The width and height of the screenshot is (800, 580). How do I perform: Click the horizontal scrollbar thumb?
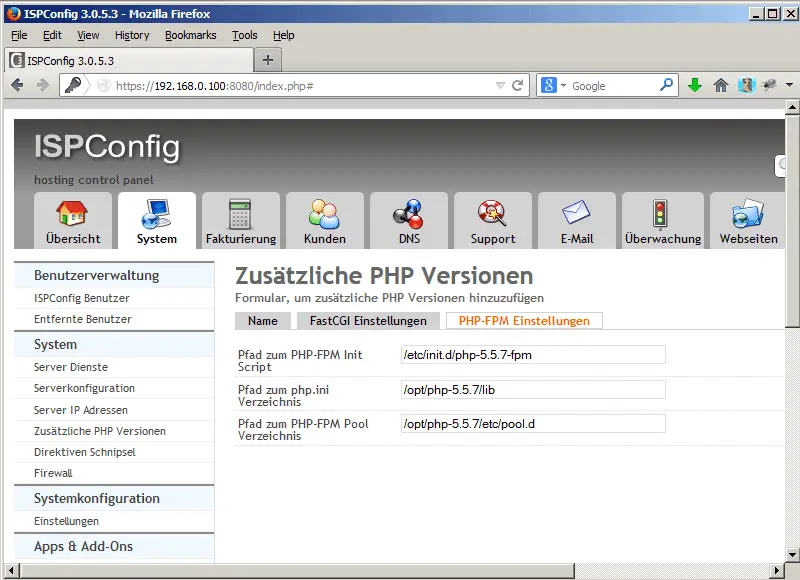296,570
